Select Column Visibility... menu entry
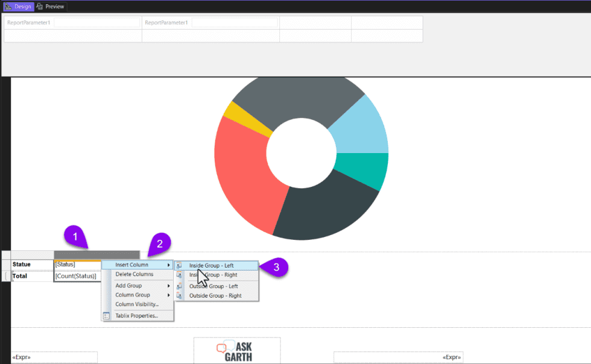 (137, 304)
